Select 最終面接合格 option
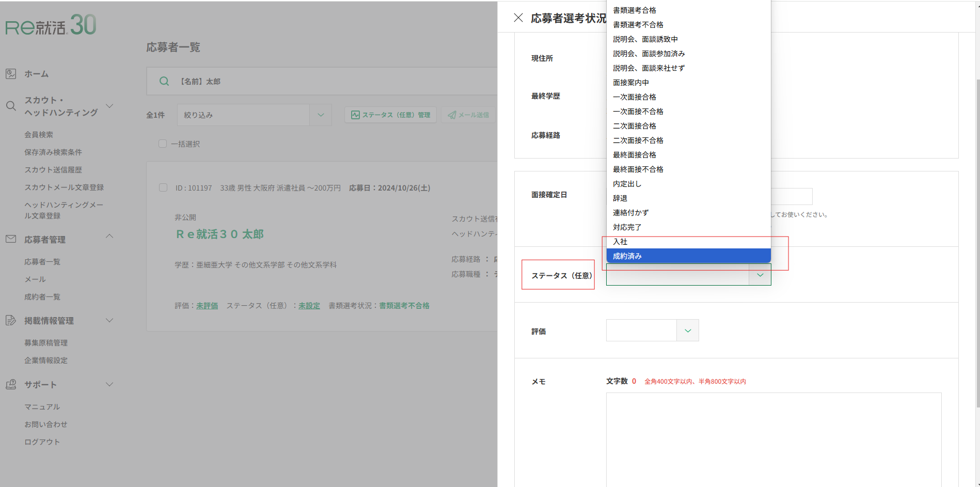980x487 pixels. coord(689,155)
